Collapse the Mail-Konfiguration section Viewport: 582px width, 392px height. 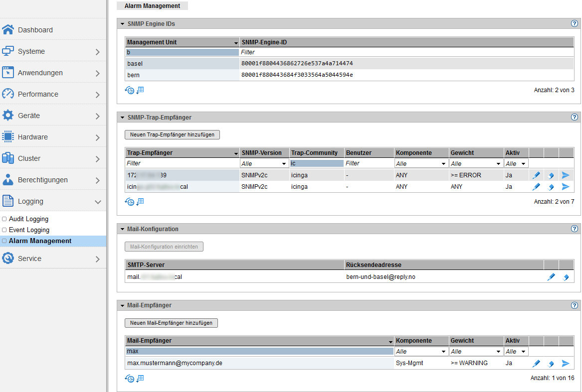tap(122, 229)
